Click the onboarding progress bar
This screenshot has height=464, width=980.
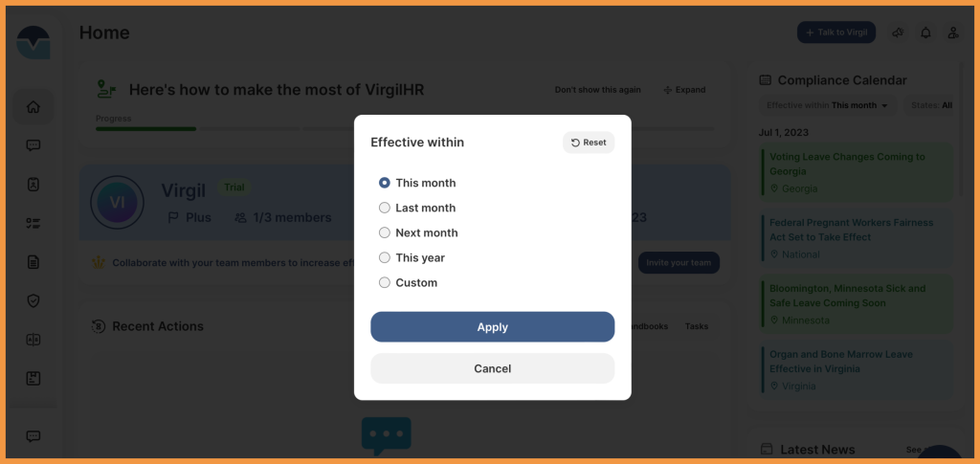click(x=405, y=128)
